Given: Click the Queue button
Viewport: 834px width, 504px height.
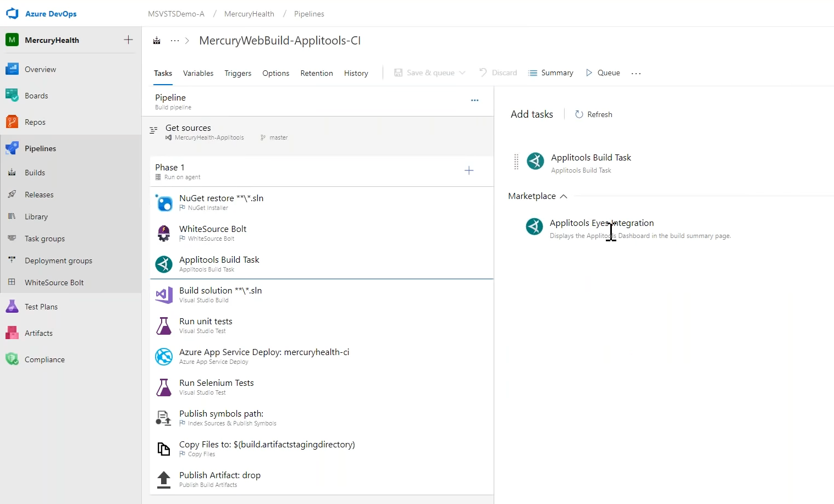Looking at the screenshot, I should point(603,73).
